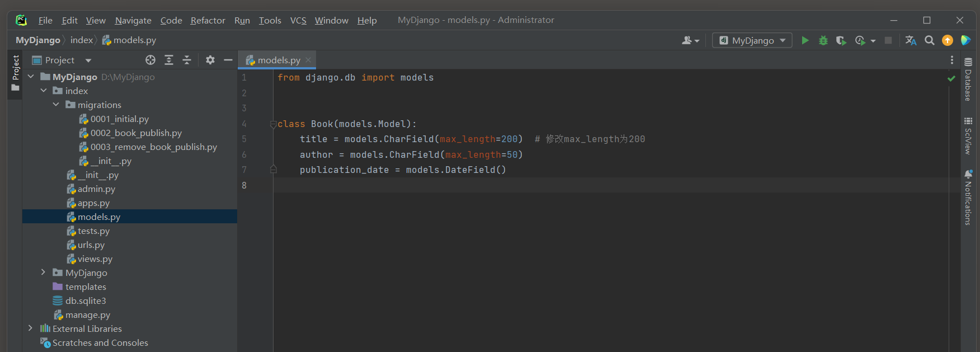Open editor tabs three-dot menu
This screenshot has height=352, width=980.
(952, 60)
